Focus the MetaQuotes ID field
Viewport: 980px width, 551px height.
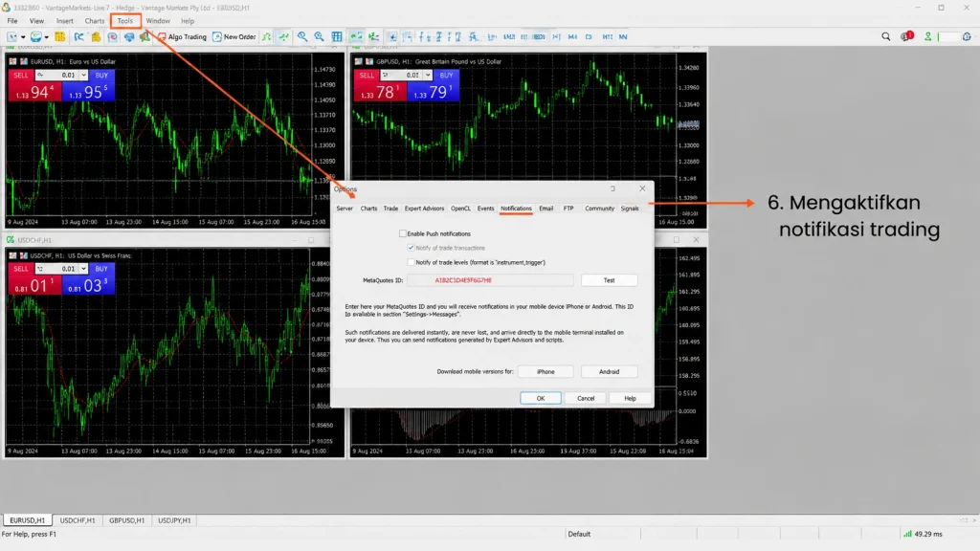click(x=490, y=280)
